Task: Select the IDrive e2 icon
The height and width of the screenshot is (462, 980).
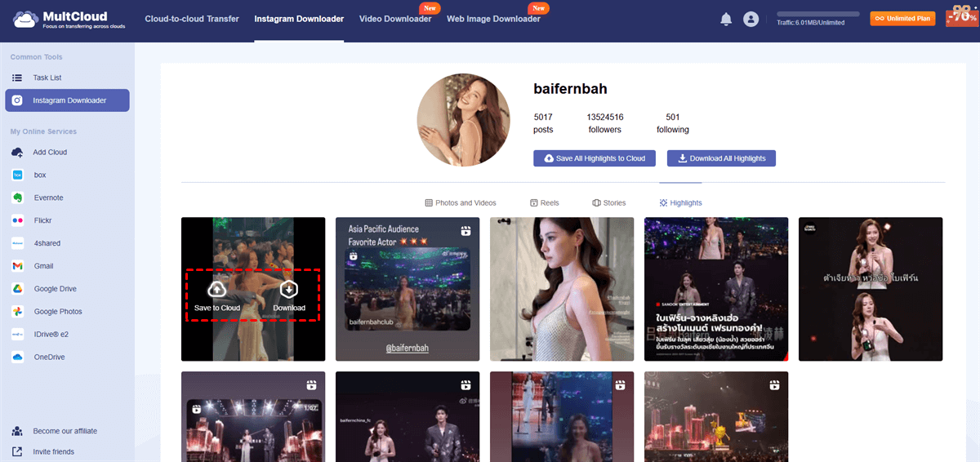Action: [x=17, y=335]
